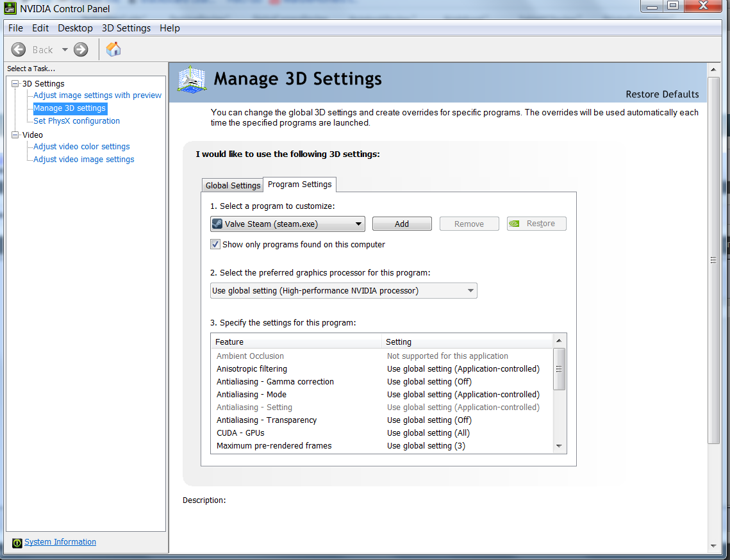Collapse the Video tree node
This screenshot has width=730, height=560.
[15, 135]
